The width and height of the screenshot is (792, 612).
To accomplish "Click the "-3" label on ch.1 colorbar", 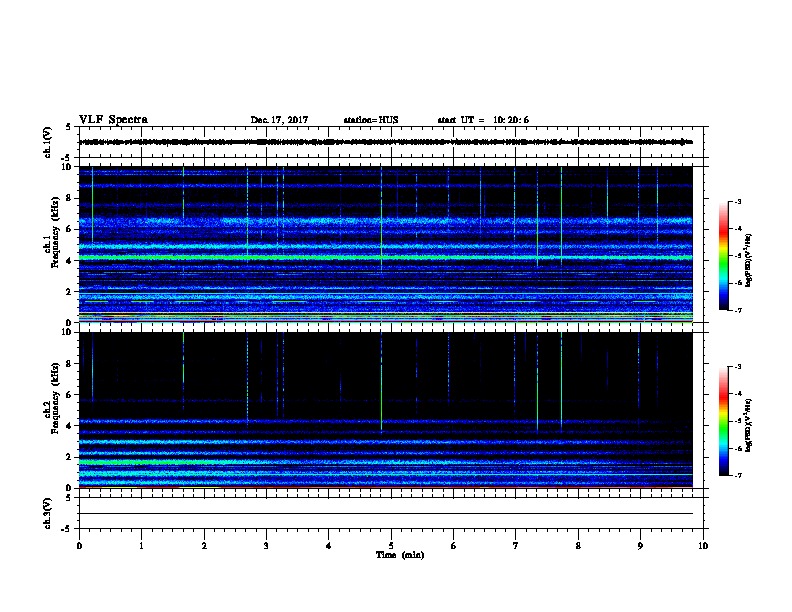I will 738,201.
